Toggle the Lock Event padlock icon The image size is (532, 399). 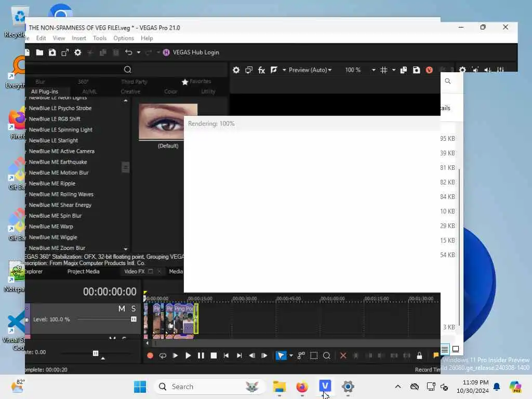[x=419, y=355]
